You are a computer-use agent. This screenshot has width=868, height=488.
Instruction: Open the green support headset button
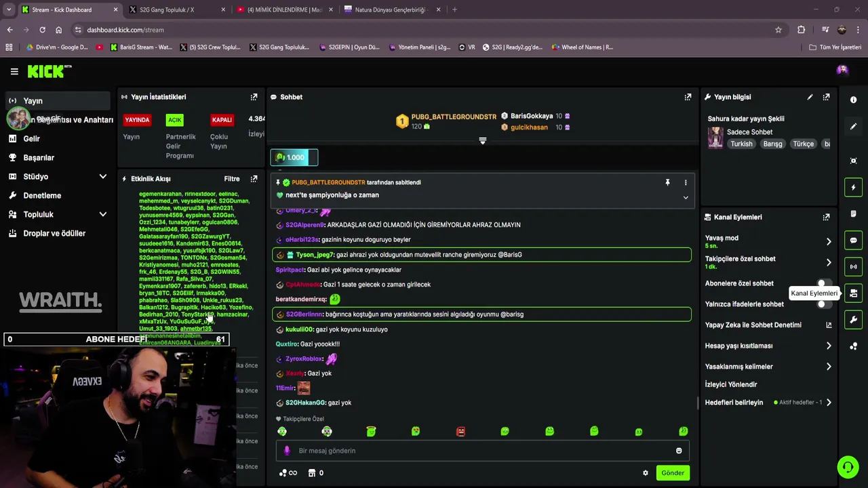point(848,467)
